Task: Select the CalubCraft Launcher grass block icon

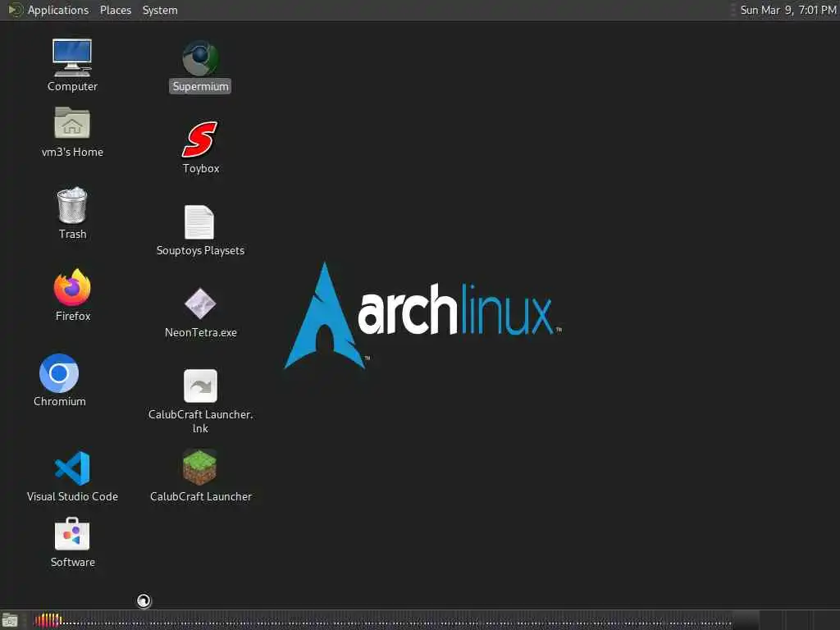Action: (200, 467)
